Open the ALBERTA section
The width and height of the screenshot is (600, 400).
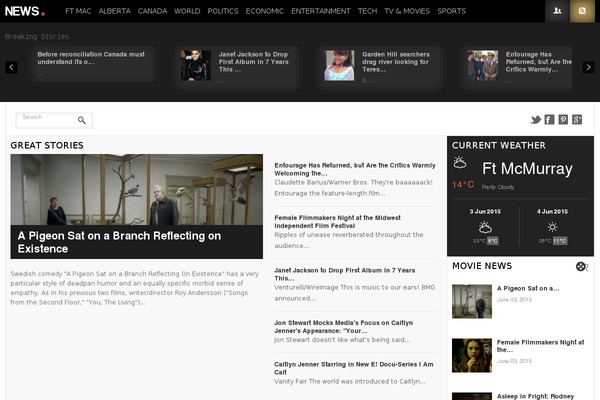pyautogui.click(x=114, y=11)
